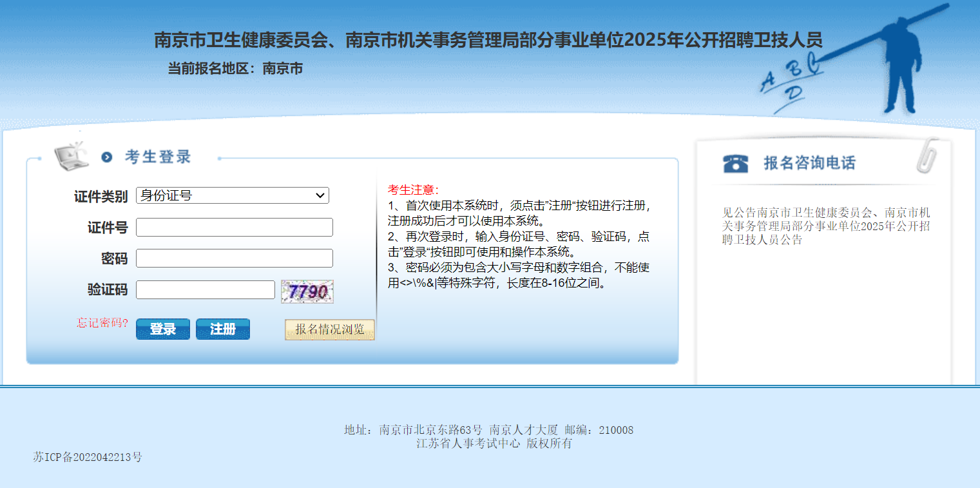Image resolution: width=980 pixels, height=488 pixels.
Task: Click the 证件号 input field
Action: click(x=235, y=227)
